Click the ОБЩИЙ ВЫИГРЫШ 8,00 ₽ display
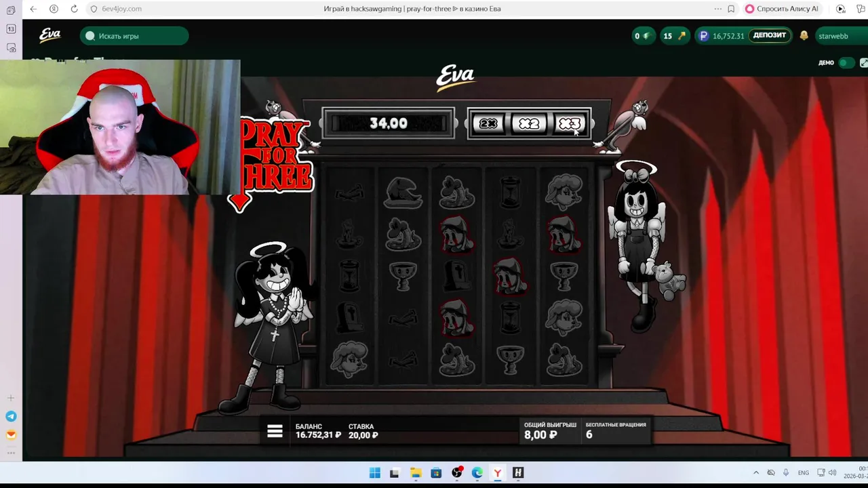 pyautogui.click(x=549, y=430)
